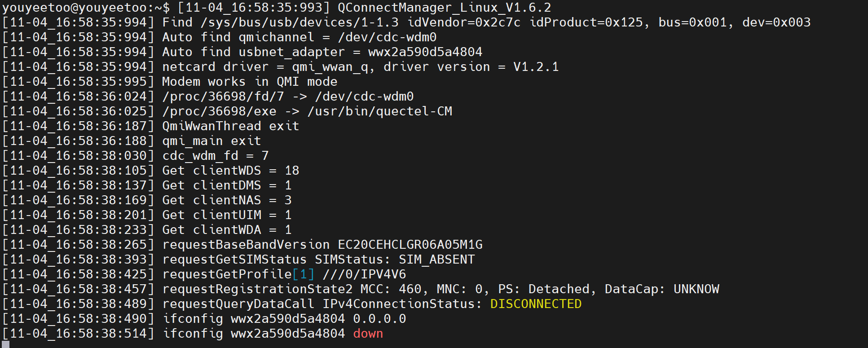
Task: Click the "Get clientNAS = 3" line
Action: (x=227, y=200)
